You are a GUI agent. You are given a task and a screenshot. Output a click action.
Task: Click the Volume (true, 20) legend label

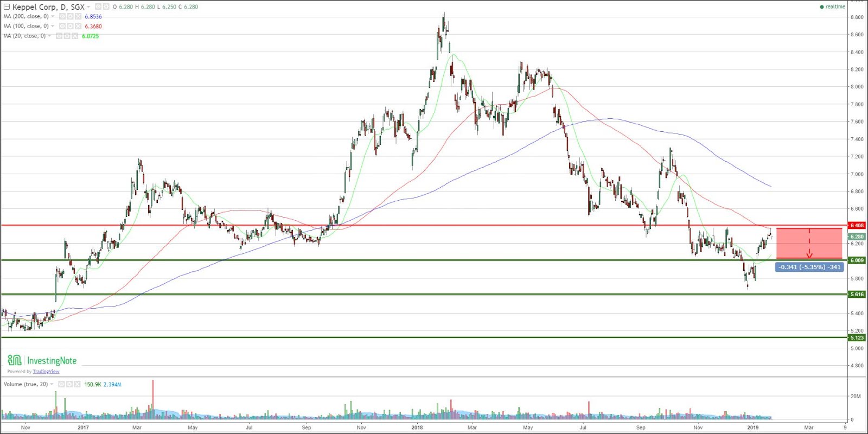[x=25, y=384]
